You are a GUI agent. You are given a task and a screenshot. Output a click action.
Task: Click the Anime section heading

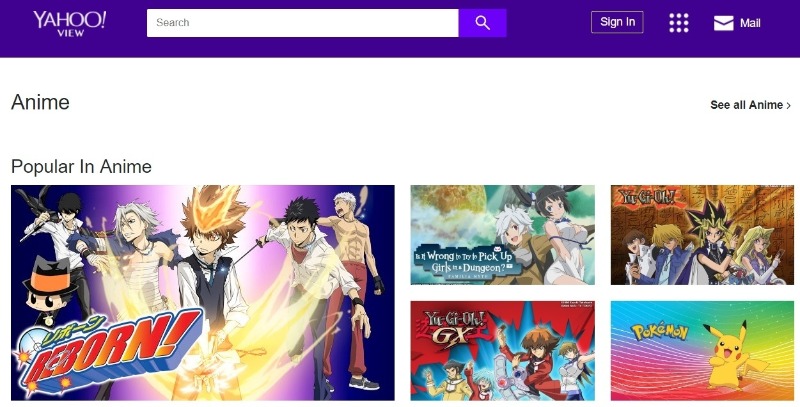coord(40,102)
